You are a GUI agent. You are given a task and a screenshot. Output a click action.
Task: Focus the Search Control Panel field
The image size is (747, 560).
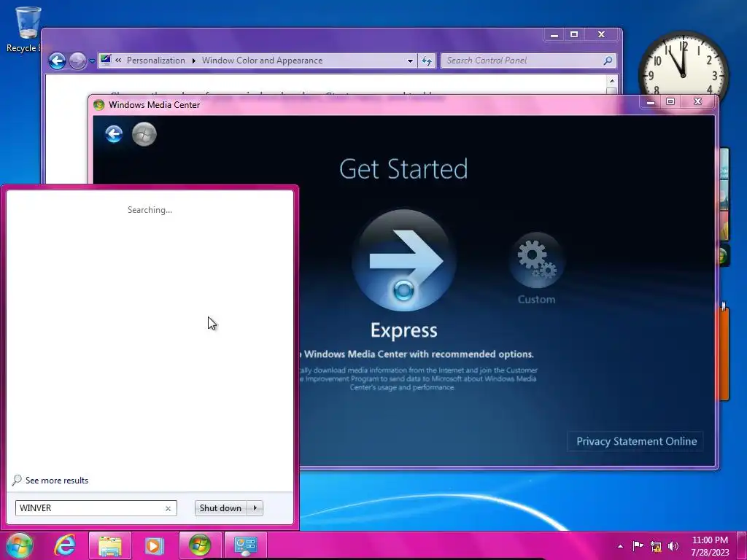[x=528, y=61]
